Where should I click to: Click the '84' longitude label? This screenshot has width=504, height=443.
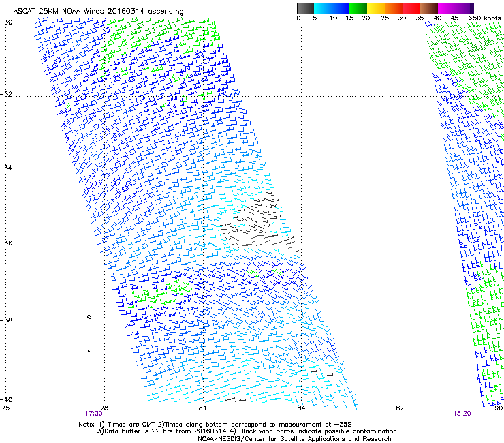click(x=301, y=408)
